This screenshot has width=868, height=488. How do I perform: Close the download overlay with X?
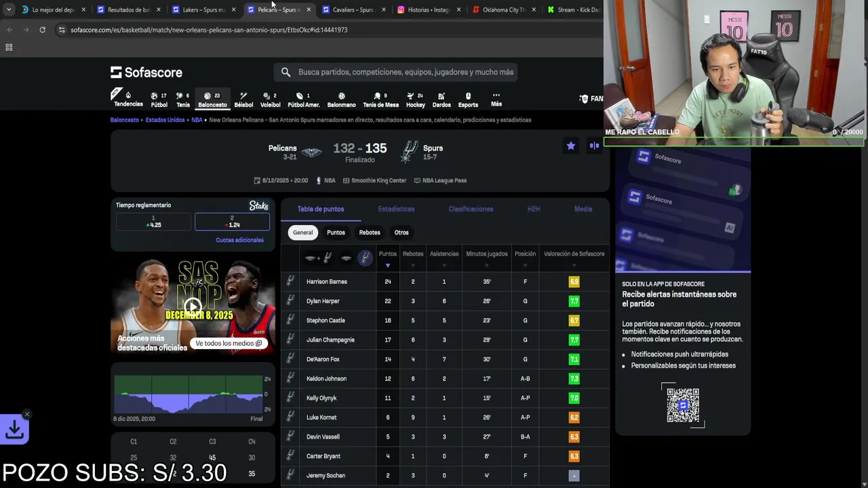pyautogui.click(x=27, y=414)
